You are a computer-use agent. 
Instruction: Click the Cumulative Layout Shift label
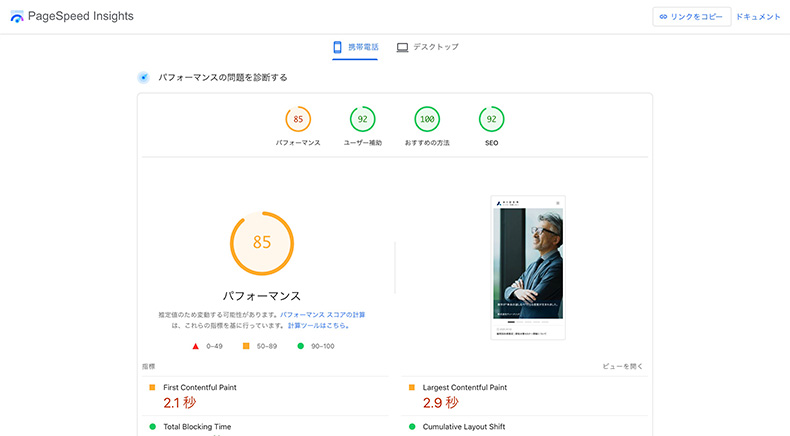(464, 427)
